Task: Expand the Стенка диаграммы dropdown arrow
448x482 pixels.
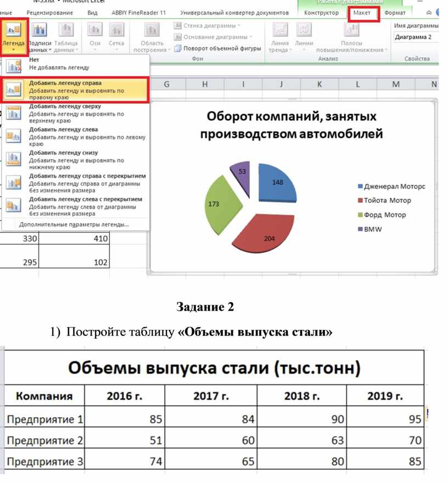Action: [239, 26]
